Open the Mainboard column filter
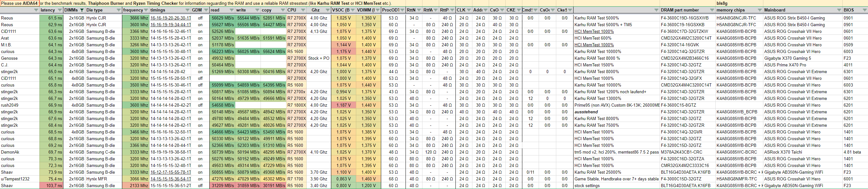Screen dimensions: 868x189 tap(839, 10)
